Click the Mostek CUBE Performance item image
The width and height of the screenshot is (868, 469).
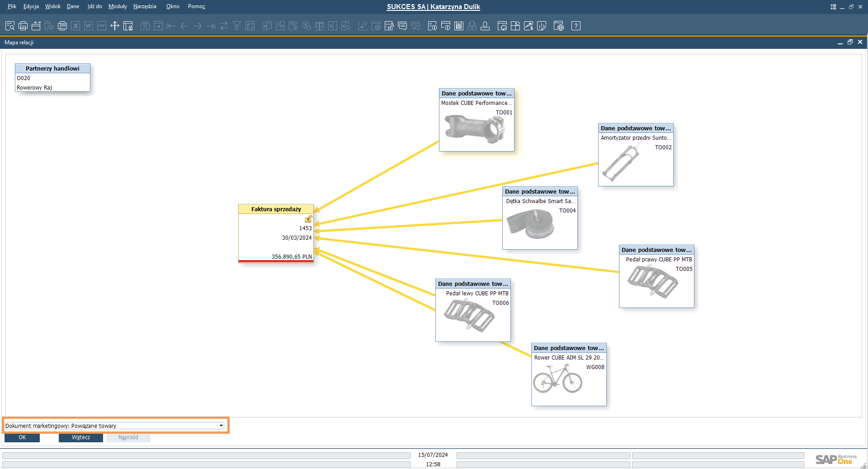tap(475, 129)
